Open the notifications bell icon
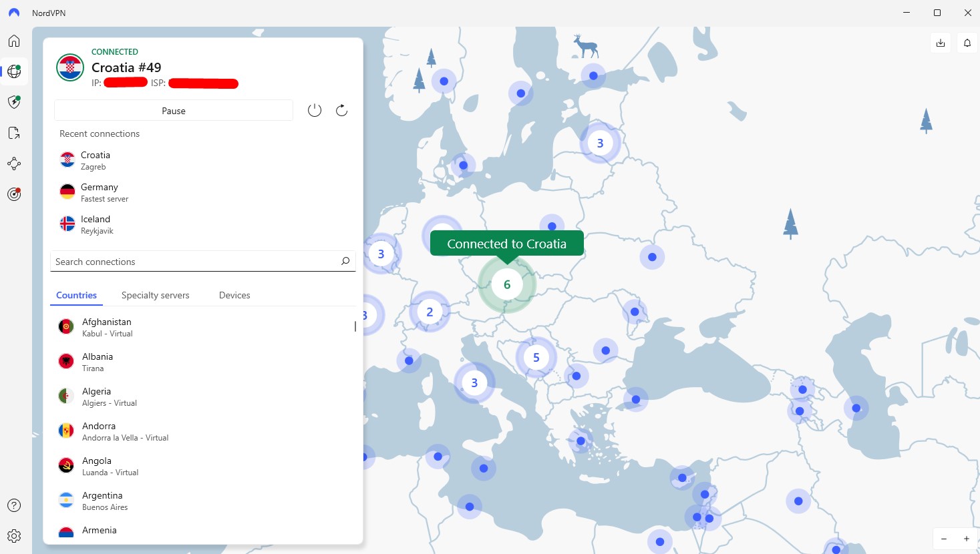Image resolution: width=980 pixels, height=554 pixels. pos(967,43)
